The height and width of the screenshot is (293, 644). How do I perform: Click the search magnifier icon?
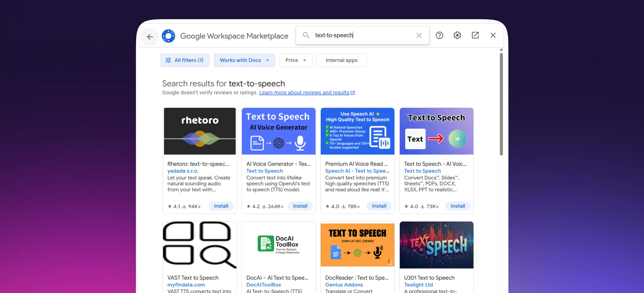click(x=306, y=35)
